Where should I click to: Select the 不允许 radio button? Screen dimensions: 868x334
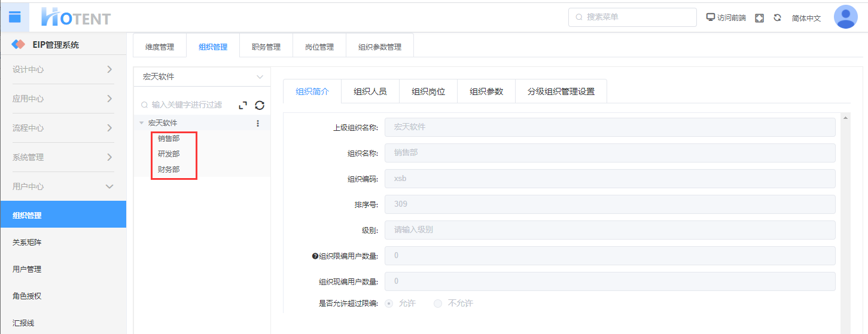tap(438, 304)
